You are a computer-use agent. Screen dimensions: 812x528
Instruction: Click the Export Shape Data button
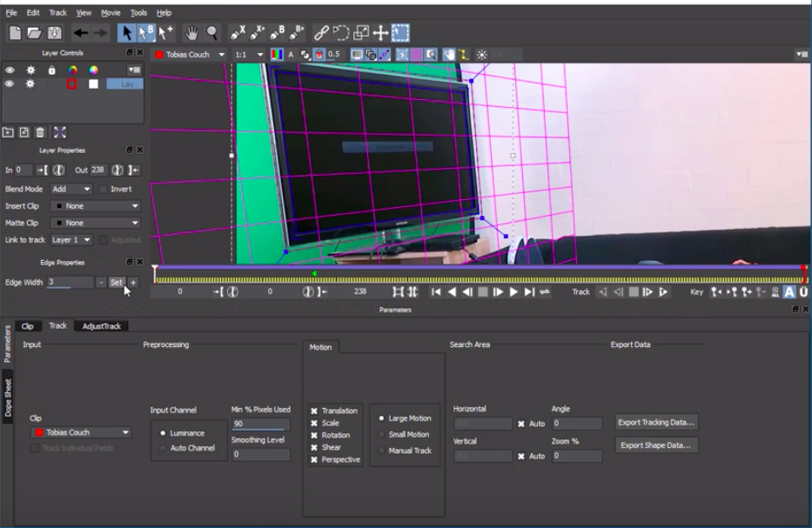point(656,445)
